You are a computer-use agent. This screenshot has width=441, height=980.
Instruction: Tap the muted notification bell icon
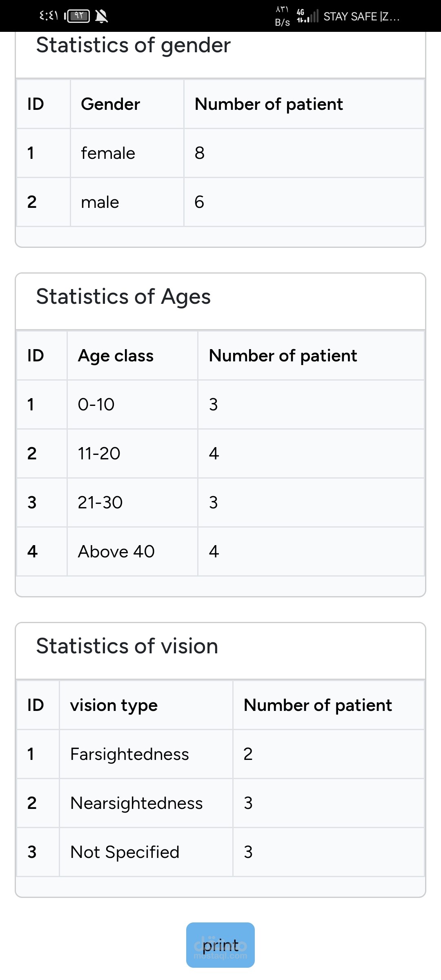[101, 16]
